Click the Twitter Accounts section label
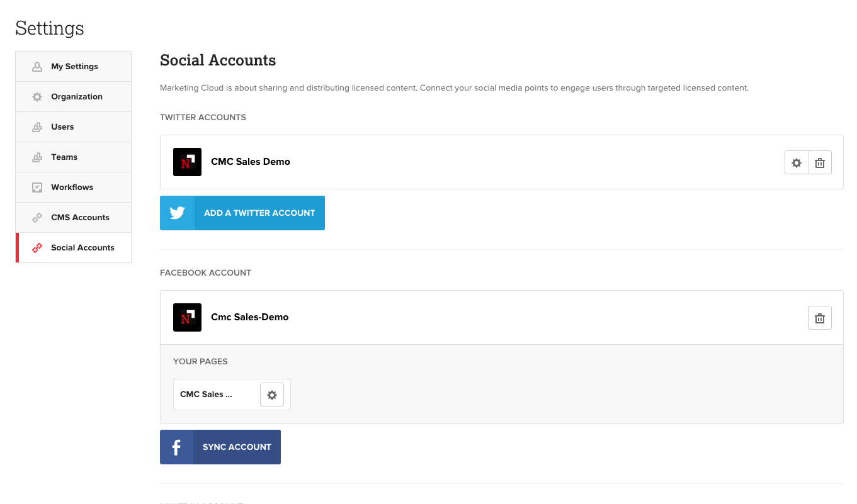The height and width of the screenshot is (504, 857). click(203, 118)
